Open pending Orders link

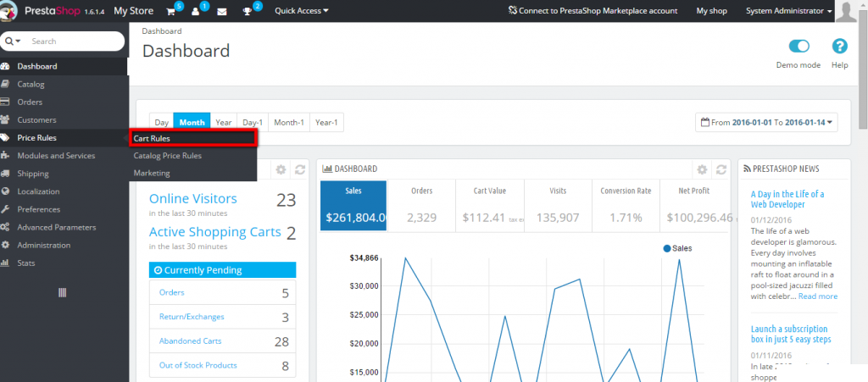click(x=171, y=292)
